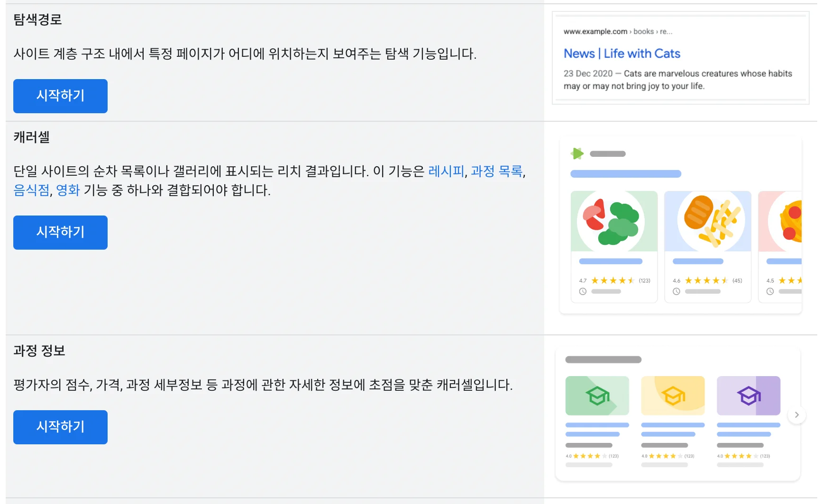The width and height of the screenshot is (822, 504).
Task: Click the sausage and fries dish image
Action: coord(707,221)
